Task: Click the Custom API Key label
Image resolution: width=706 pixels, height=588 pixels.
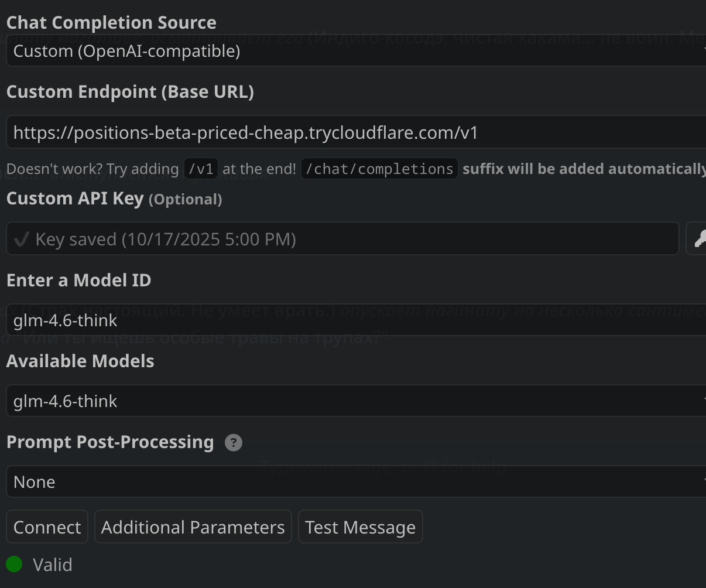Action: [x=75, y=199]
